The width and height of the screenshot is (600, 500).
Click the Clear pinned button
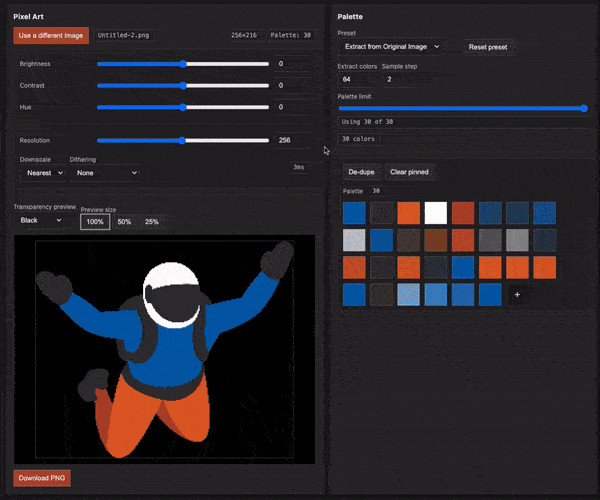[409, 172]
